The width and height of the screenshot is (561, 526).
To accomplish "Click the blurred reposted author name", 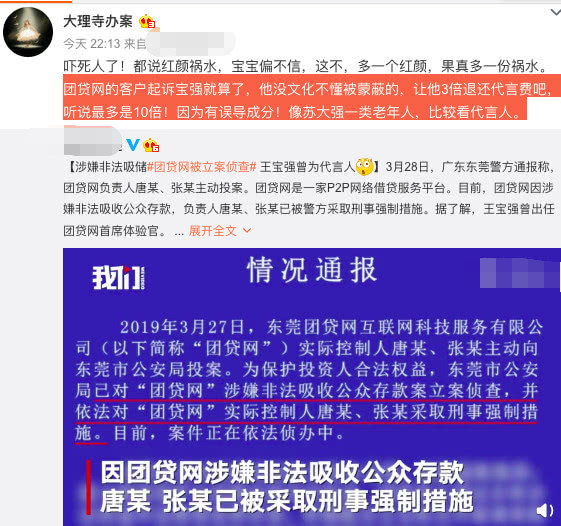I will click(92, 141).
